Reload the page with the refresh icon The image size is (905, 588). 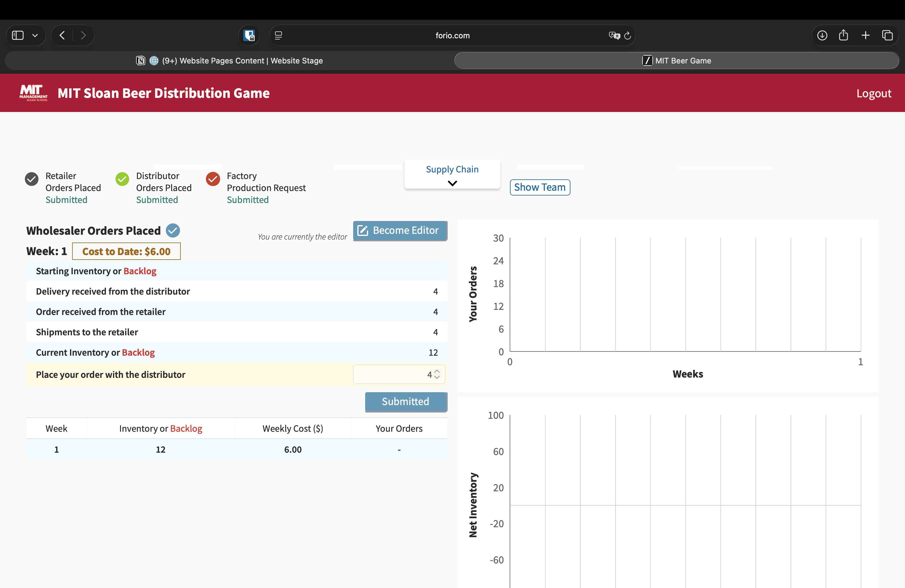coord(628,35)
